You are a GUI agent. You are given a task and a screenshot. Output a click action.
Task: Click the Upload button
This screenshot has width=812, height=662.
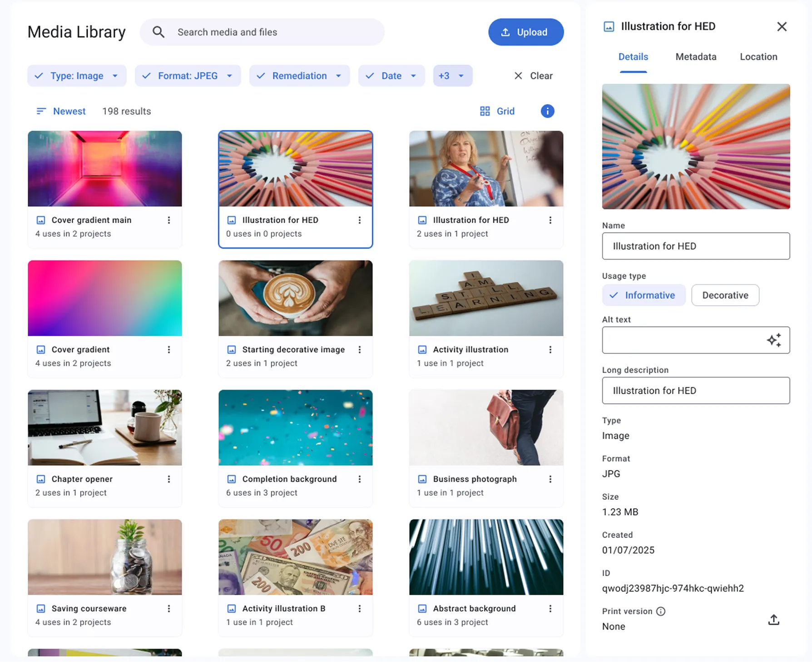pyautogui.click(x=525, y=32)
